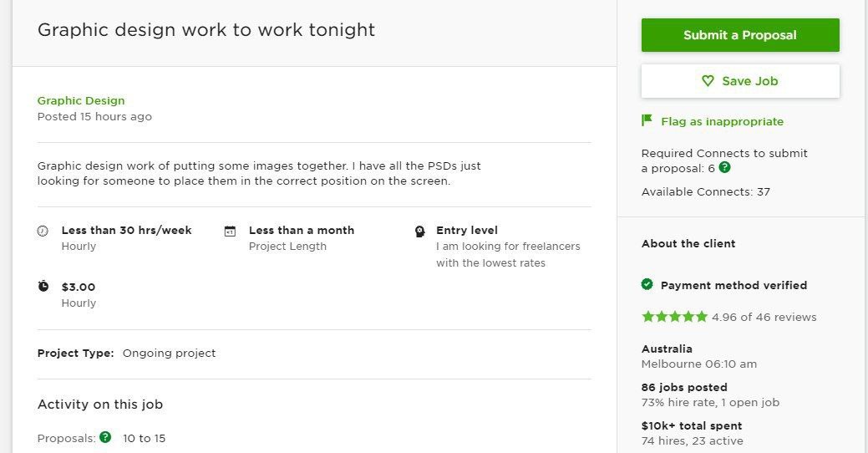Click the Save Job button
The height and width of the screenshot is (453, 868).
tap(740, 81)
